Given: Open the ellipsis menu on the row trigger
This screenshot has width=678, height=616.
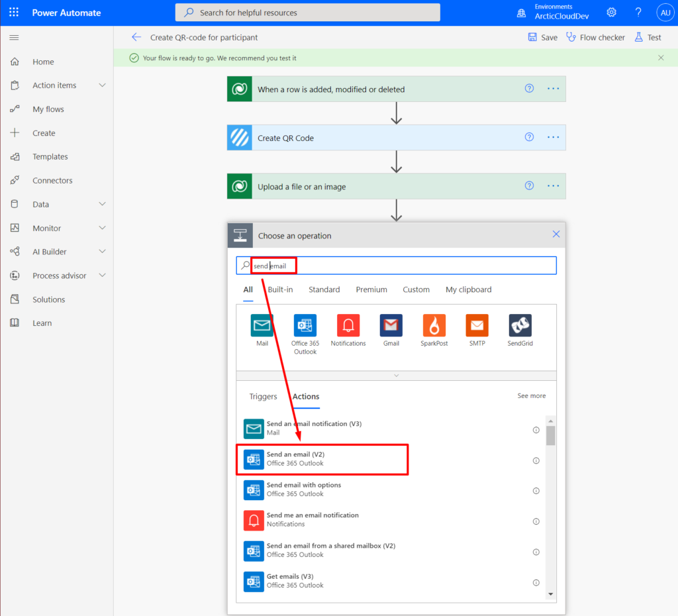Looking at the screenshot, I should pos(553,88).
